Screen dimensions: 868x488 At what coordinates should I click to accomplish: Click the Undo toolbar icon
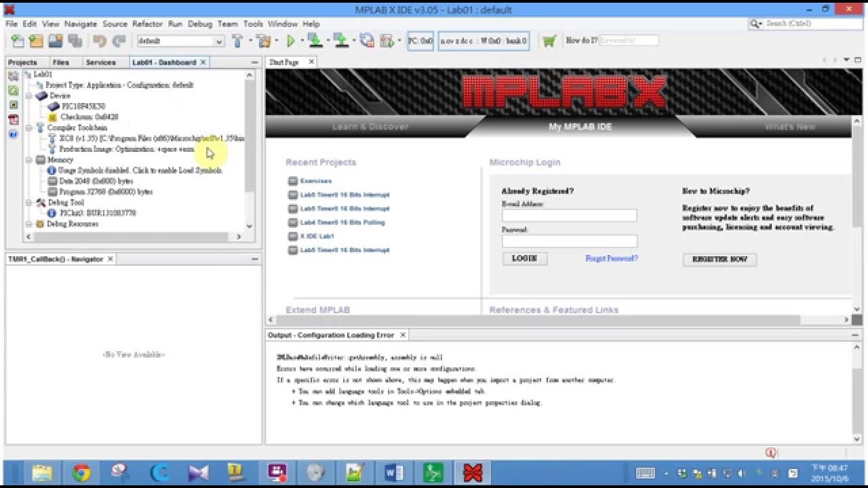(x=100, y=41)
